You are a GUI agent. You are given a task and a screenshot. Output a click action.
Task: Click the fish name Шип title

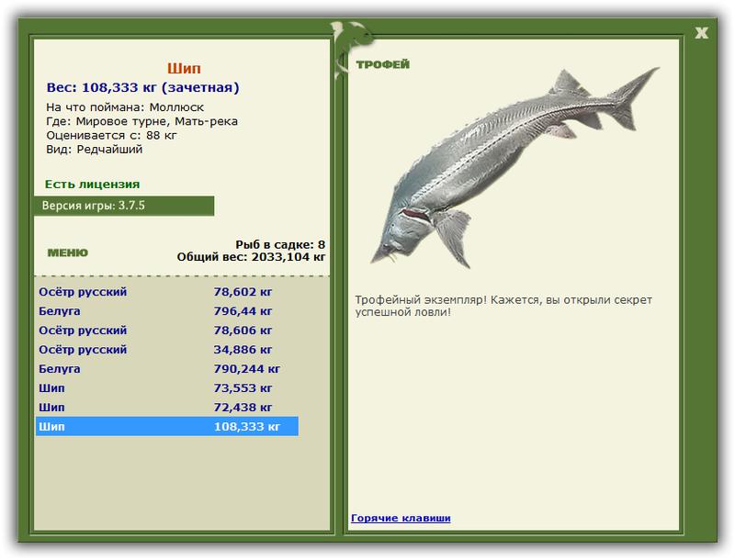point(184,68)
